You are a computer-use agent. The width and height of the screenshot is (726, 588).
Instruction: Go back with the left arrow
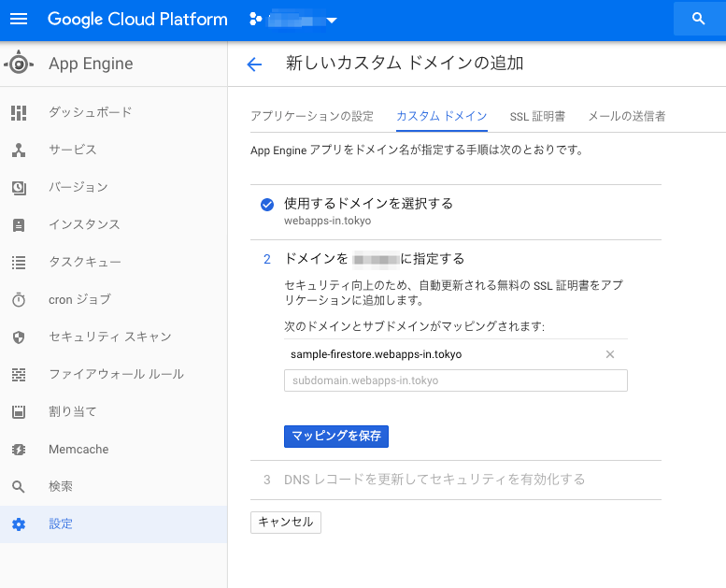pos(254,64)
